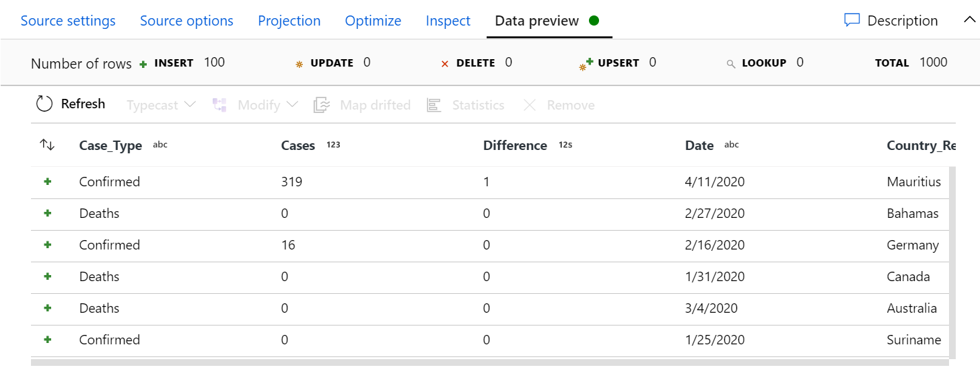
Task: Click the horizontal scrollbar below the table
Action: 490,362
